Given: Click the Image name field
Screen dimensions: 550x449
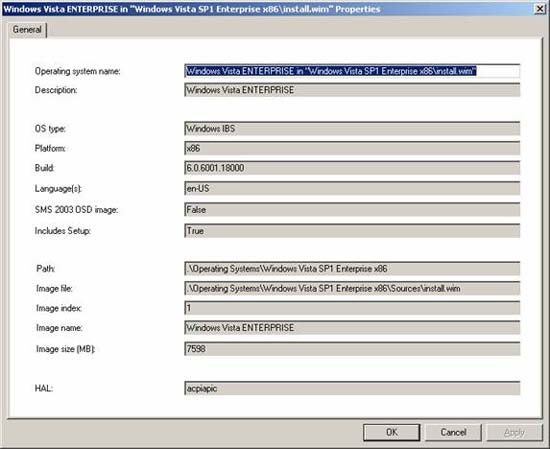Looking at the screenshot, I should tap(352, 328).
